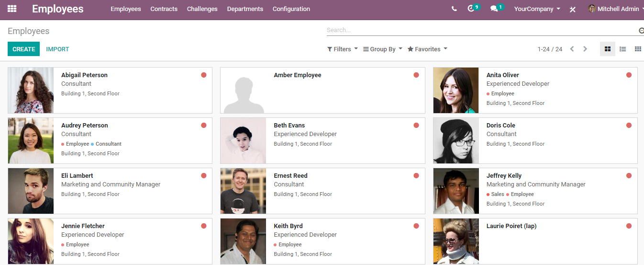Click Jeffrey Kelly's red status dot
This screenshot has width=644, height=265.
pyautogui.click(x=629, y=176)
